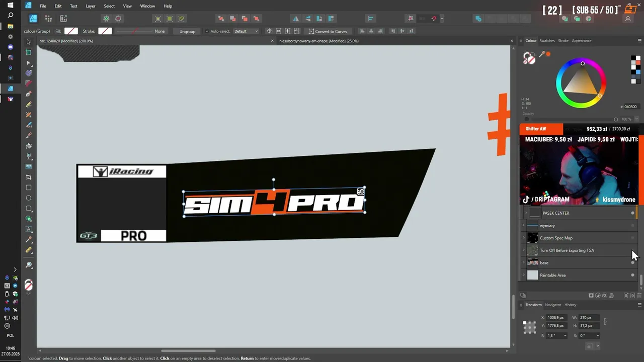Open the shear S value dropdown
This screenshot has height=362, width=644.
[597, 335]
